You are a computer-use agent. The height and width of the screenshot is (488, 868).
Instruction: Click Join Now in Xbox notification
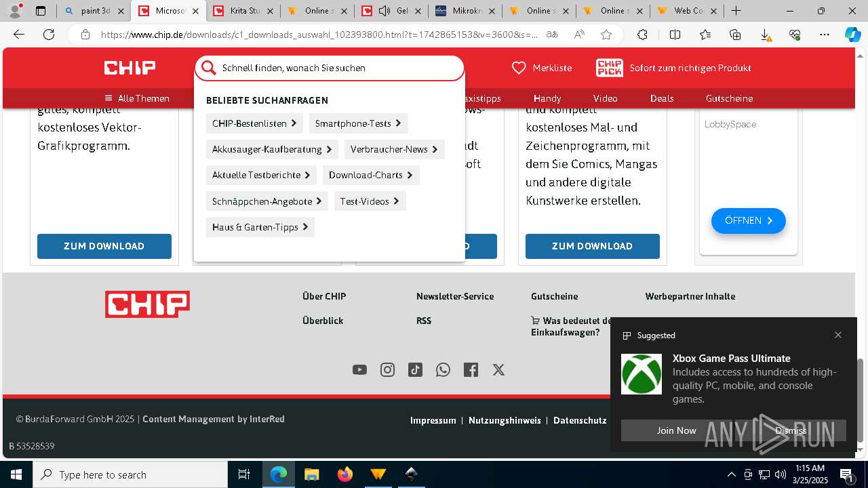pyautogui.click(x=676, y=430)
